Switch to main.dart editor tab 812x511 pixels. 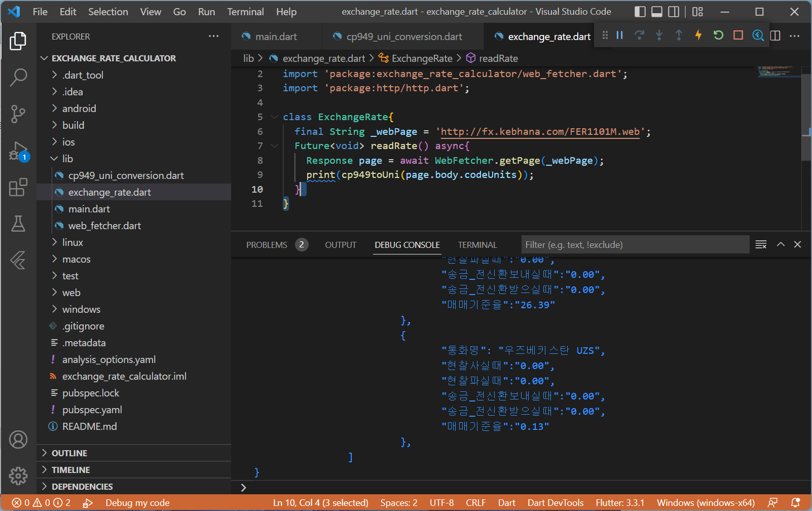coord(276,36)
